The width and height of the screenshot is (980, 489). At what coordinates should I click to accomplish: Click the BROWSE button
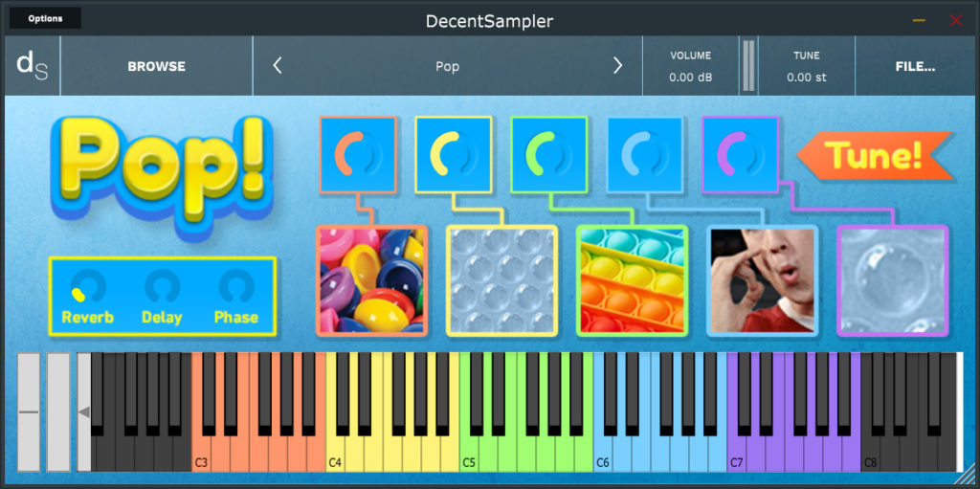pyautogui.click(x=156, y=66)
